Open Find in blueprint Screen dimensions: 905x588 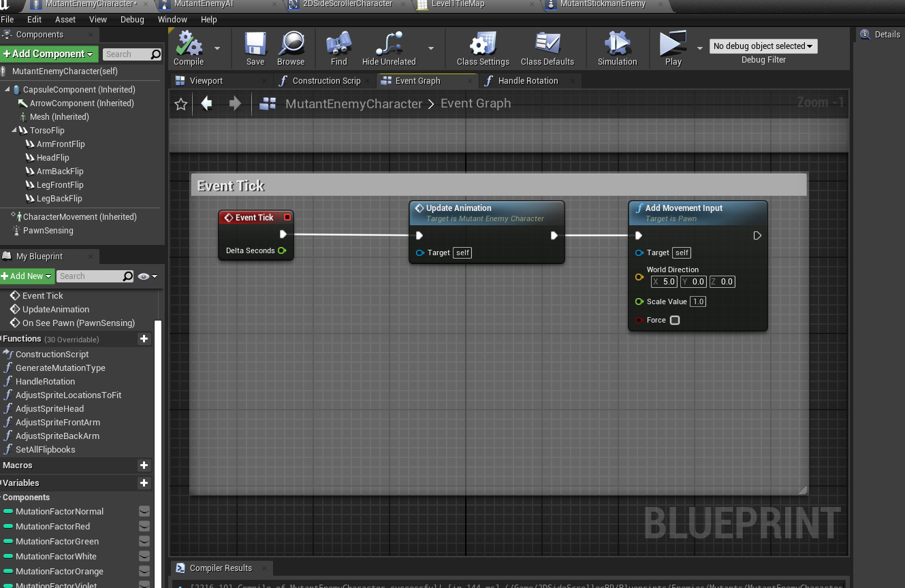pyautogui.click(x=339, y=48)
